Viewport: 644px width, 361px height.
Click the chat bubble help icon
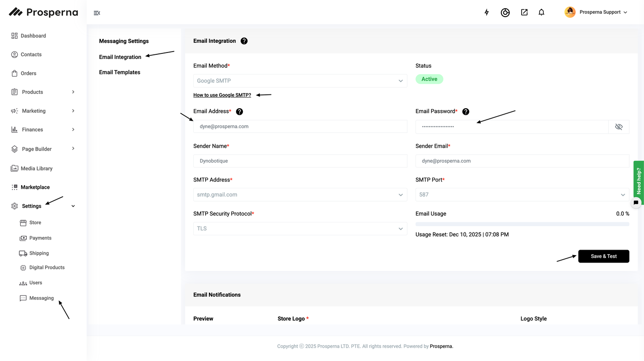636,202
